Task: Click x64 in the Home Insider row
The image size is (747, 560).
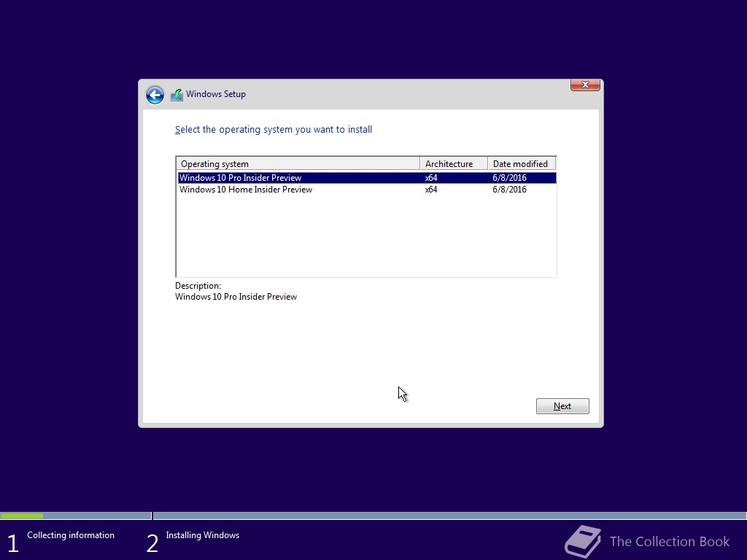Action: [431, 190]
